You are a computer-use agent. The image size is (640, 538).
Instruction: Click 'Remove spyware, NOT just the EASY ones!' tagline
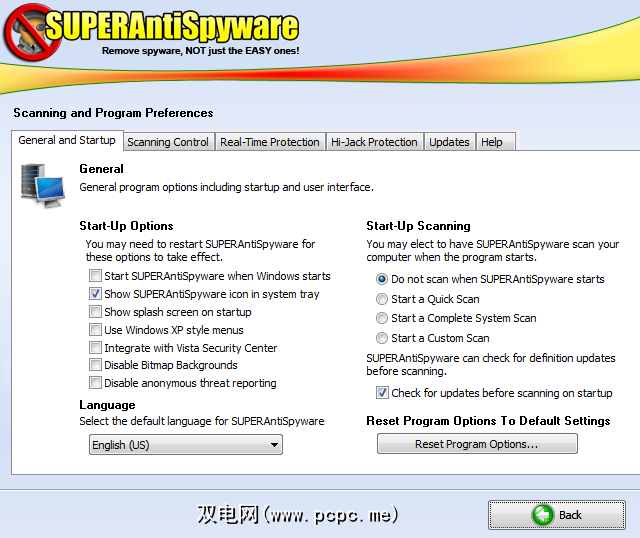200,51
